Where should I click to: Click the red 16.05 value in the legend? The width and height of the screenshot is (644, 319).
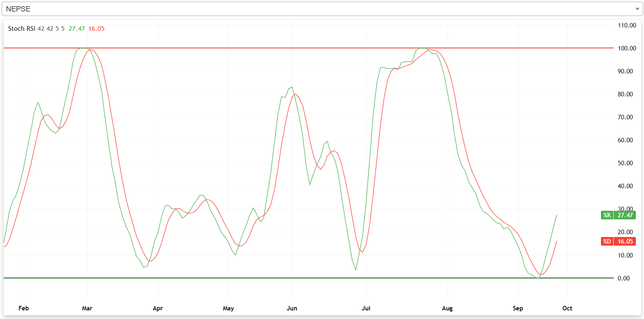[x=96, y=29]
